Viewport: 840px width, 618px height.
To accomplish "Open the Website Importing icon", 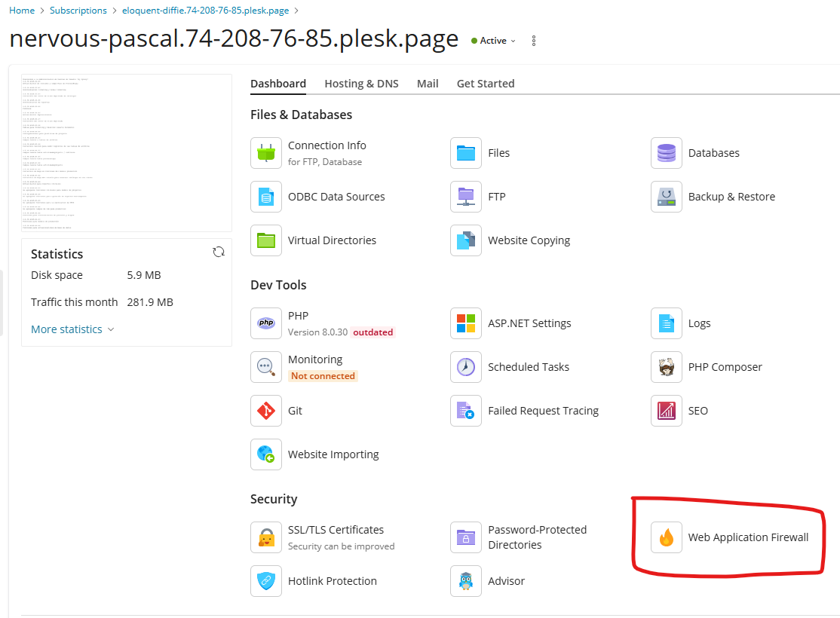I will point(265,454).
